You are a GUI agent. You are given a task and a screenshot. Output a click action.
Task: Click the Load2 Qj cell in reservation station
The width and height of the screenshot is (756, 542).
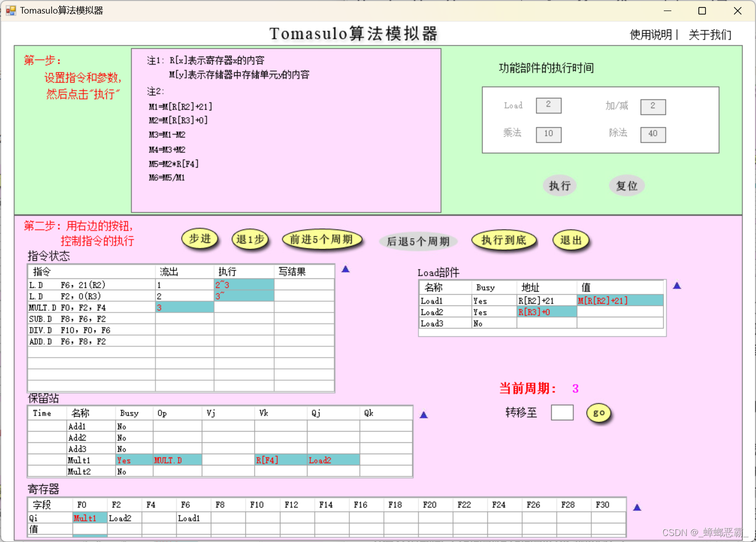(x=333, y=460)
